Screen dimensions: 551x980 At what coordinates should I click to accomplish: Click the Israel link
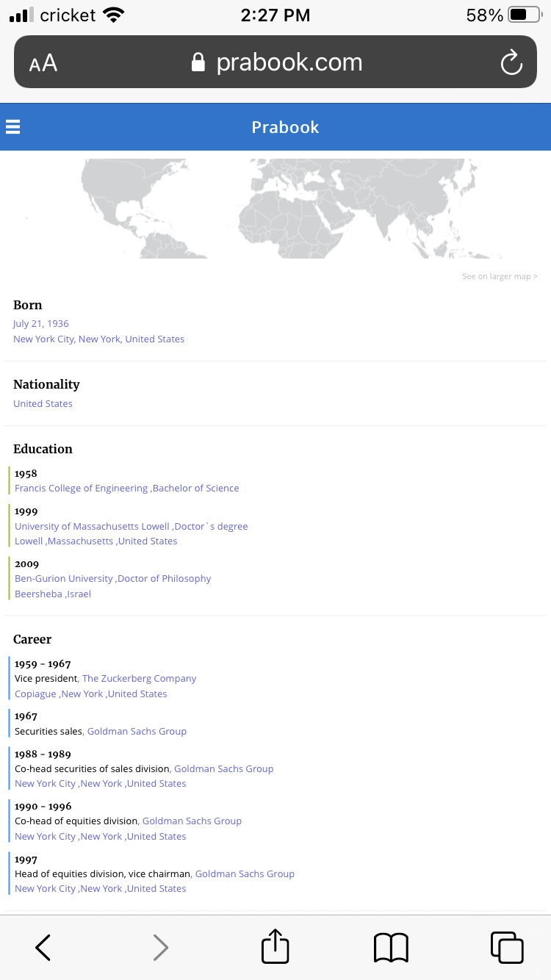(x=79, y=594)
